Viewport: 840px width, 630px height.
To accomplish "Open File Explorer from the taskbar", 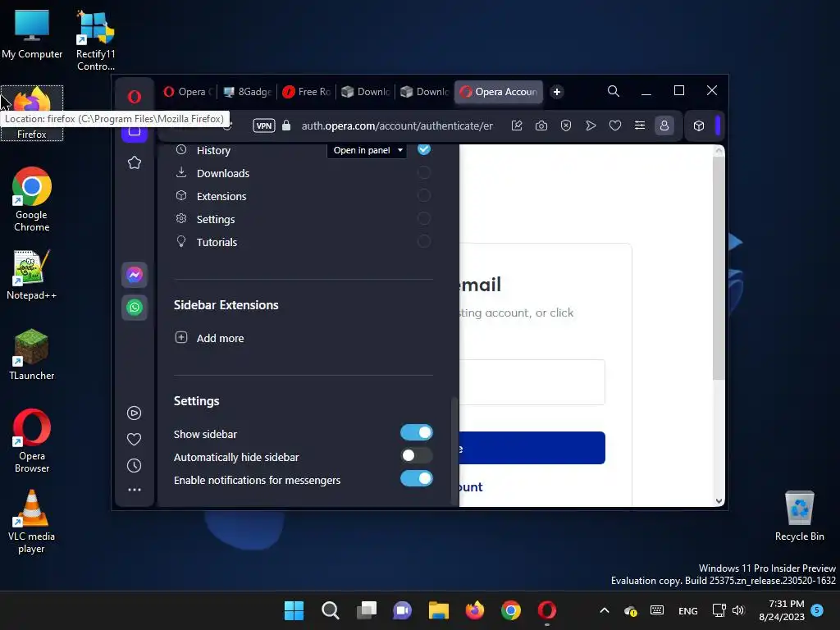I will point(439,610).
